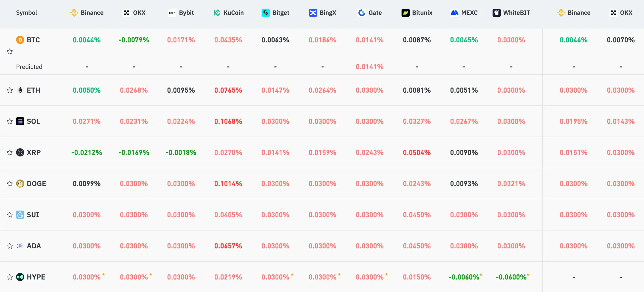
Task: Click the Dogecoin logo icon
Action: pyautogui.click(x=20, y=184)
